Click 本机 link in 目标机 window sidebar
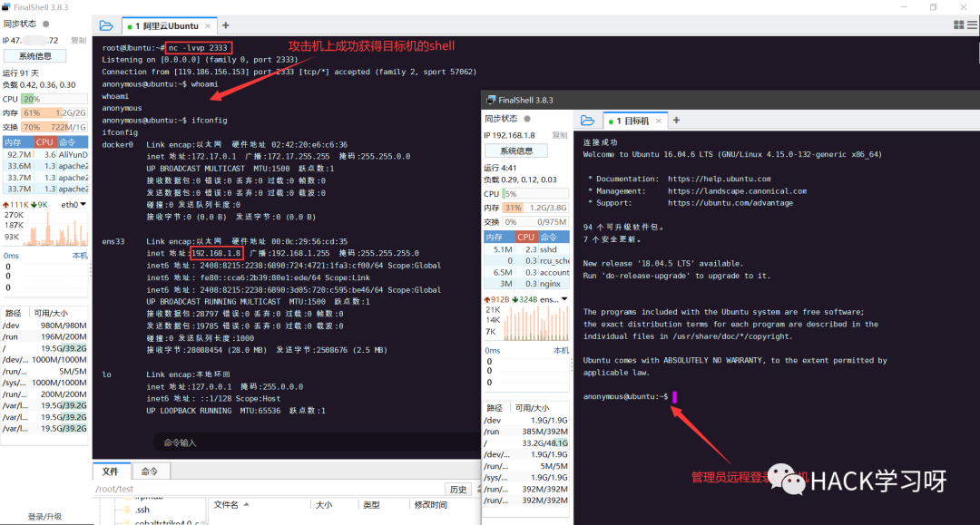This screenshot has height=525, width=980. click(562, 350)
